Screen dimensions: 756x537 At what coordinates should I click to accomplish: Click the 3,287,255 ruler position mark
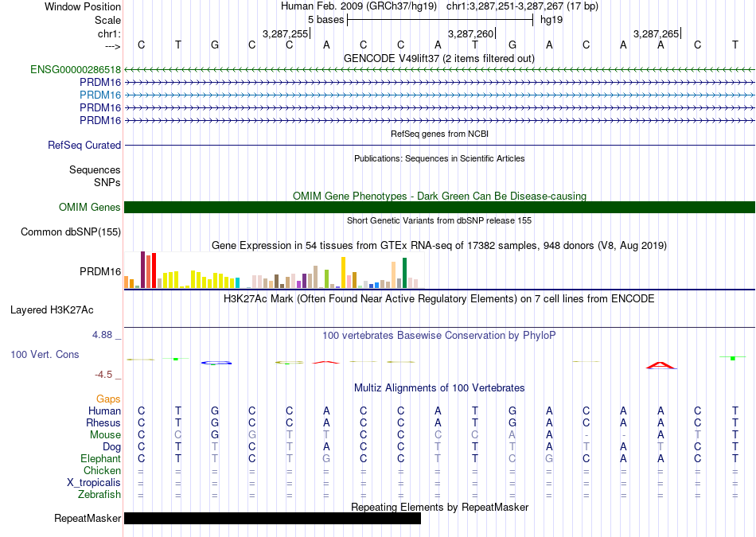coord(285,33)
